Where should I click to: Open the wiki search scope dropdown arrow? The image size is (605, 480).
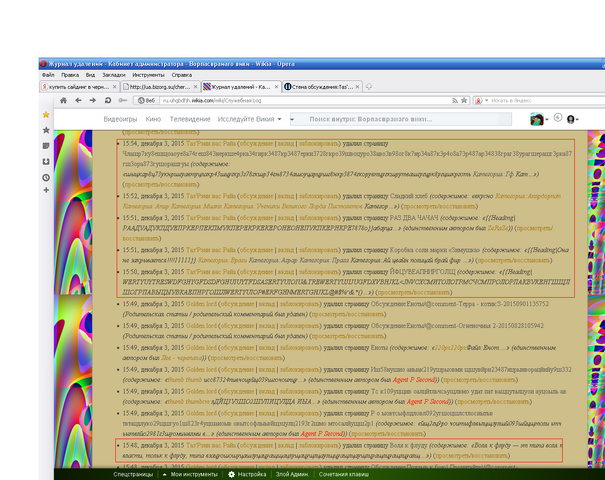pos(292,119)
